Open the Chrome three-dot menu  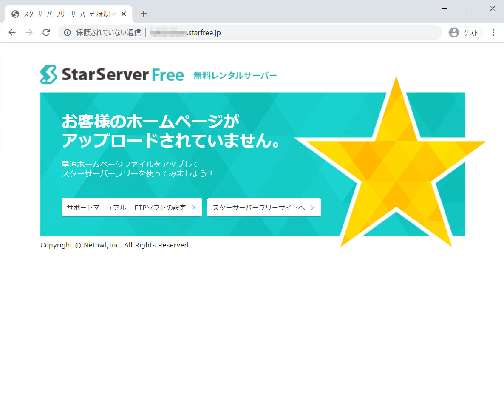coord(493,32)
